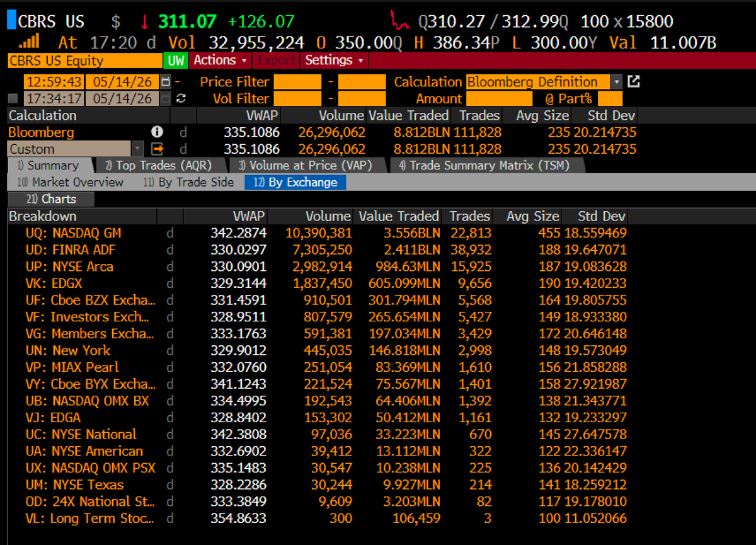756x545 pixels.
Task: Click the second Price Filter input box
Action: (362, 82)
